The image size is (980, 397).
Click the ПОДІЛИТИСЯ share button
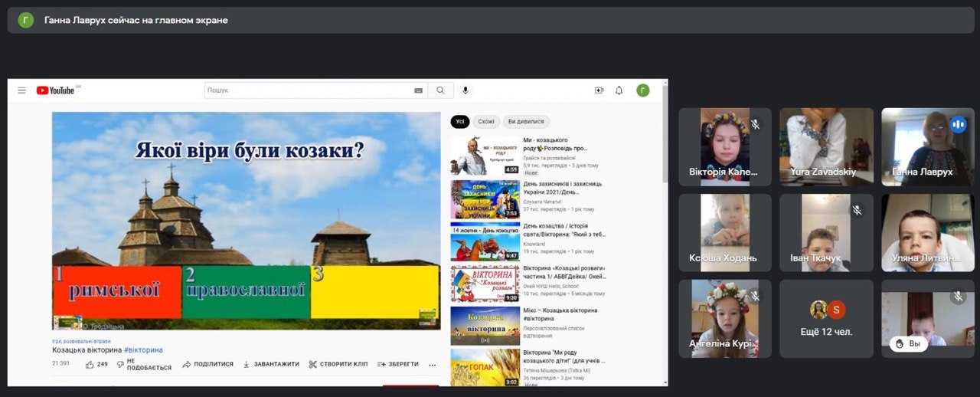coord(207,364)
